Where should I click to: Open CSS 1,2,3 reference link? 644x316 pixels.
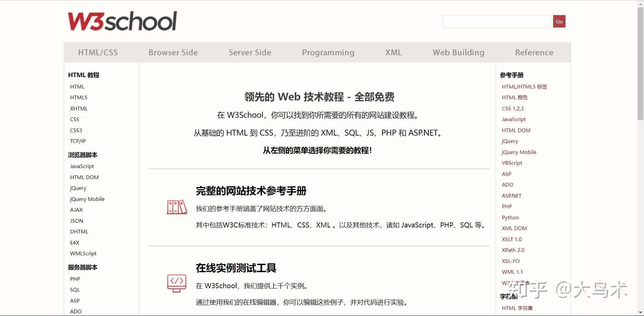(513, 108)
